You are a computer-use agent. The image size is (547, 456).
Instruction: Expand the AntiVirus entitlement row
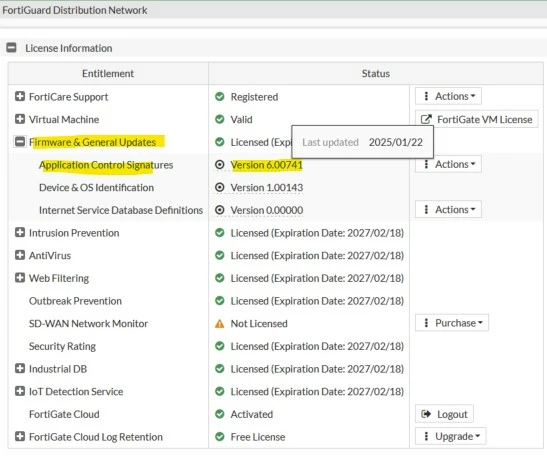coord(20,255)
